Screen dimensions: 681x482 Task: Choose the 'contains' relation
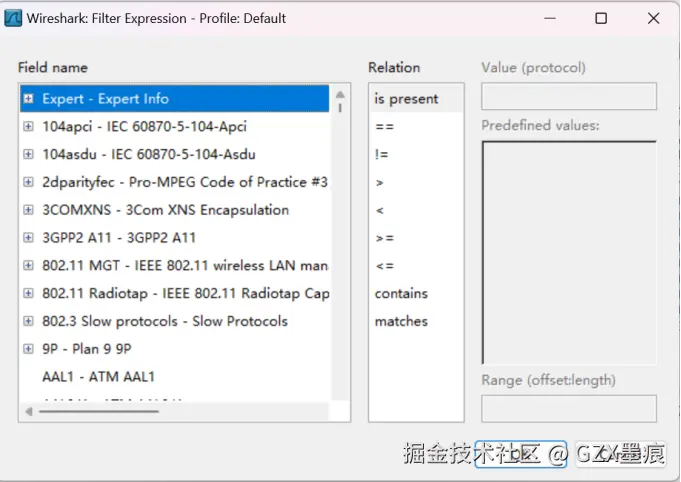click(416, 293)
